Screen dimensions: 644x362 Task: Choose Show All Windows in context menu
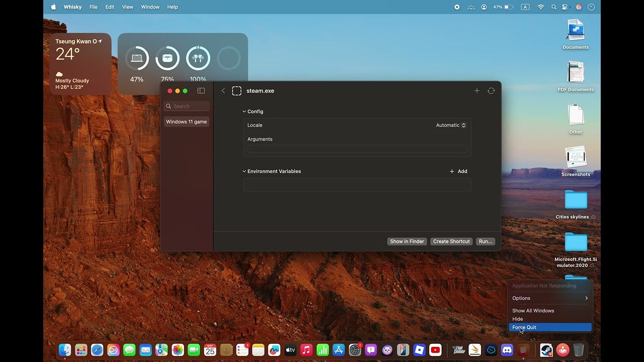550,311
